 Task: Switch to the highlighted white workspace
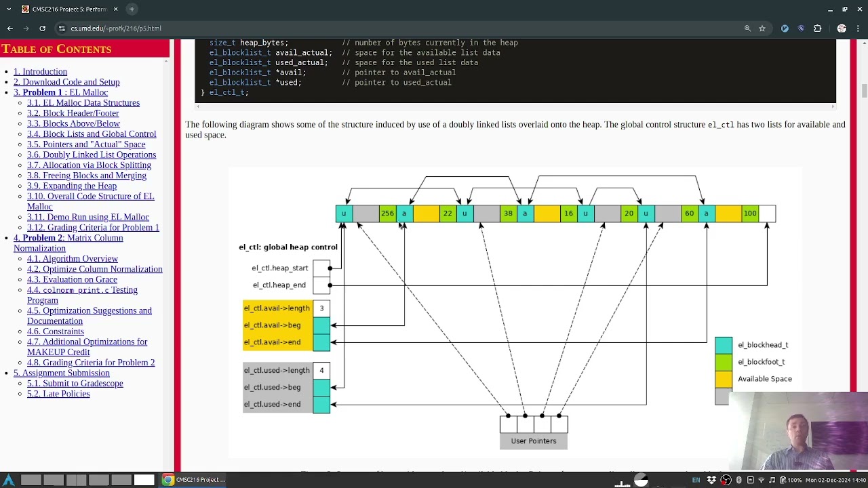click(x=144, y=480)
